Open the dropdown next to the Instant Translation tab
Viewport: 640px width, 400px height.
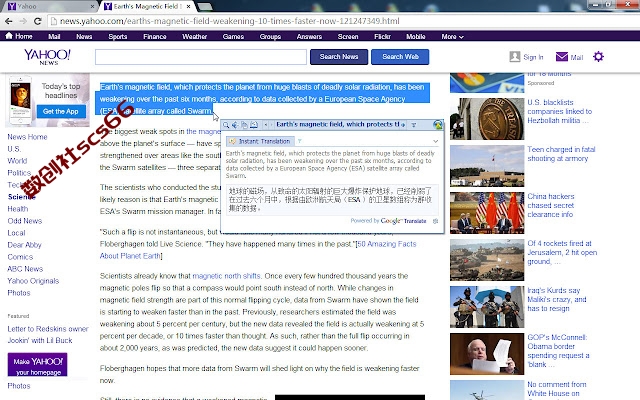300,141
